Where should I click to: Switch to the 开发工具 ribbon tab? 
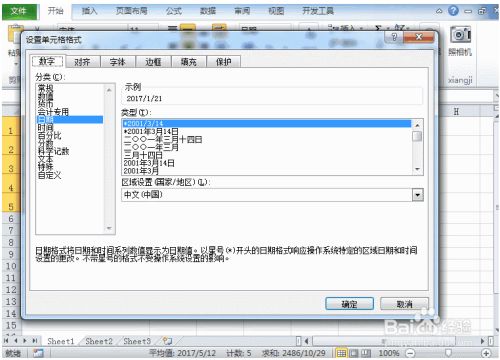pyautogui.click(x=317, y=11)
